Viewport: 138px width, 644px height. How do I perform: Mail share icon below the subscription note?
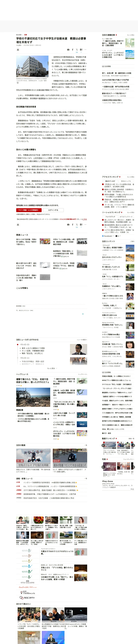tap(68, 225)
